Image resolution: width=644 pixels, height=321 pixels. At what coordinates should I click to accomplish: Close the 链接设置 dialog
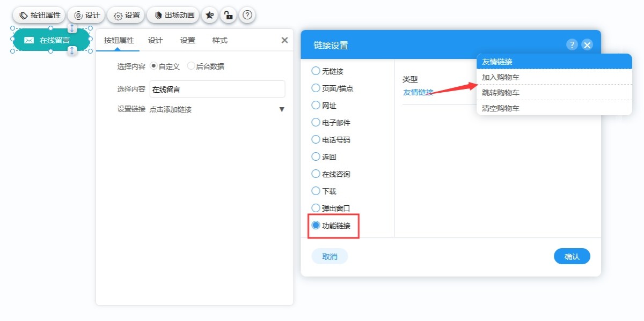(587, 44)
